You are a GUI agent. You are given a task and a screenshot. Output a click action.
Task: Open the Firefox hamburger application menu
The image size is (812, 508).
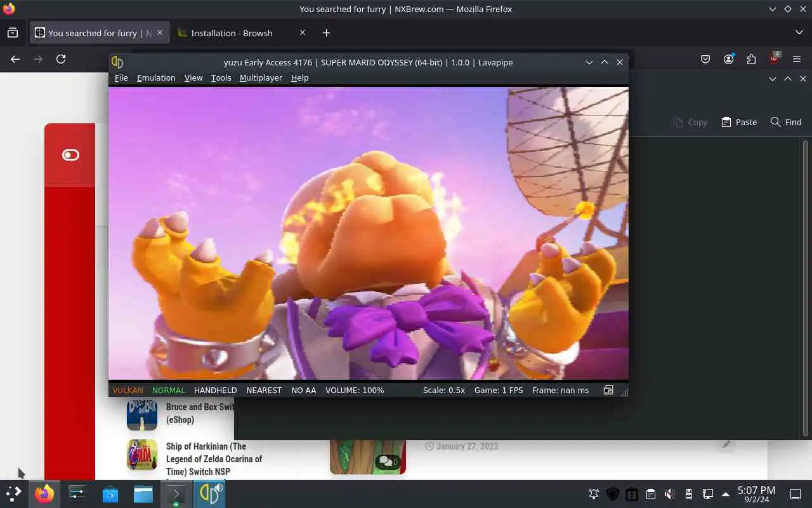point(797,59)
